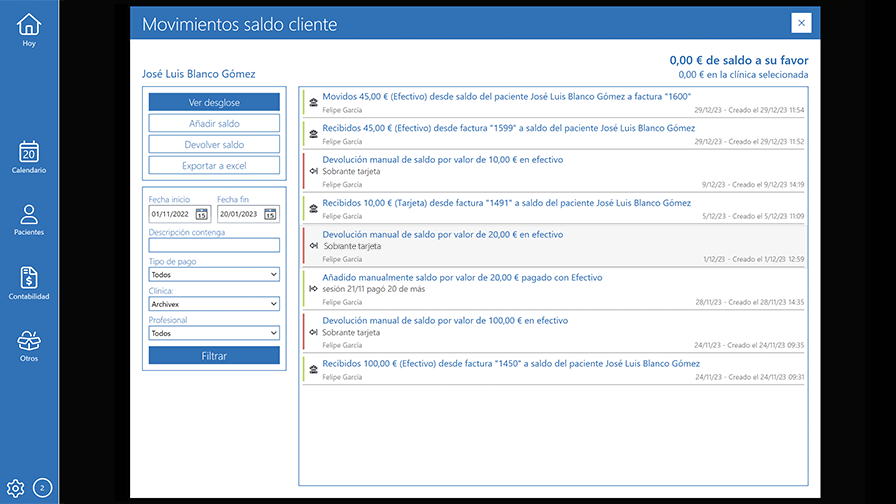
Task: Open the Calendario sidebar icon
Action: (29, 152)
